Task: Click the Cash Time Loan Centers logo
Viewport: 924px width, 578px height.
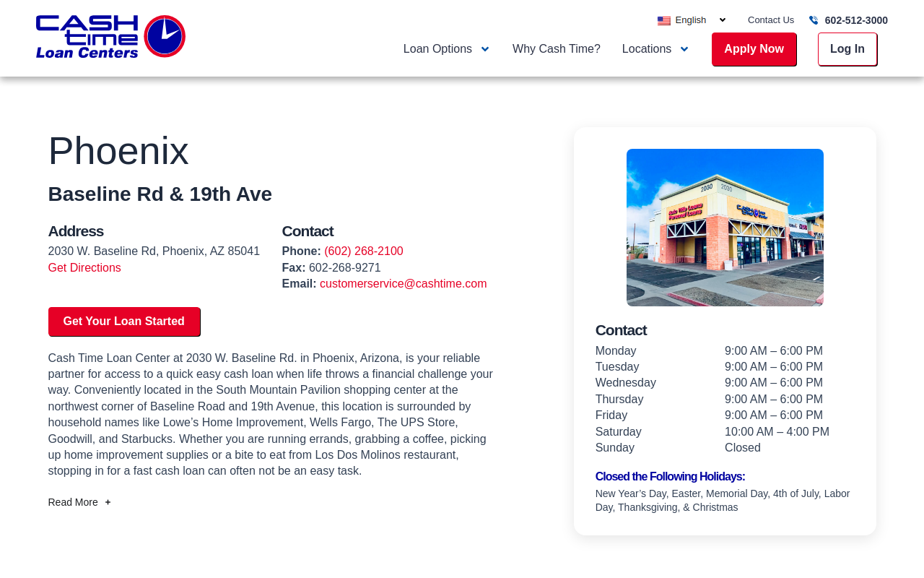Action: [110, 36]
